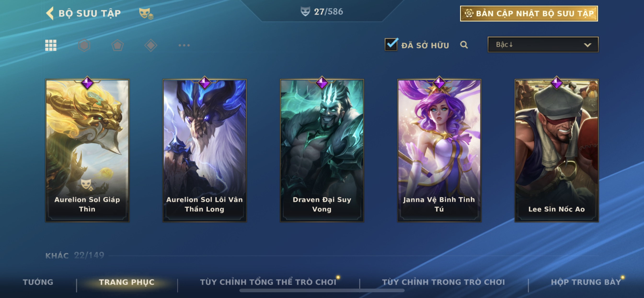The image size is (644, 298).
Task: Expand sorting options with the chevron arrow
Action: click(587, 45)
